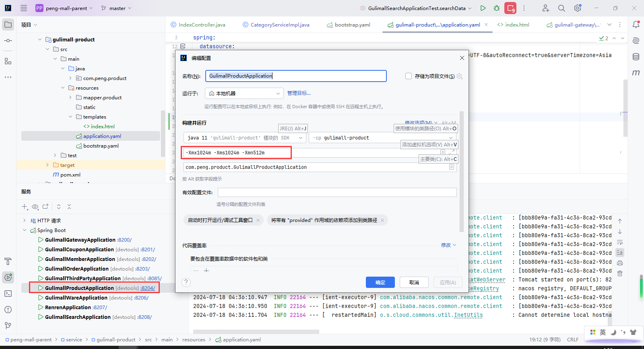Expand the com.peng.product package node
The width and height of the screenshot is (644, 349).
click(70, 78)
